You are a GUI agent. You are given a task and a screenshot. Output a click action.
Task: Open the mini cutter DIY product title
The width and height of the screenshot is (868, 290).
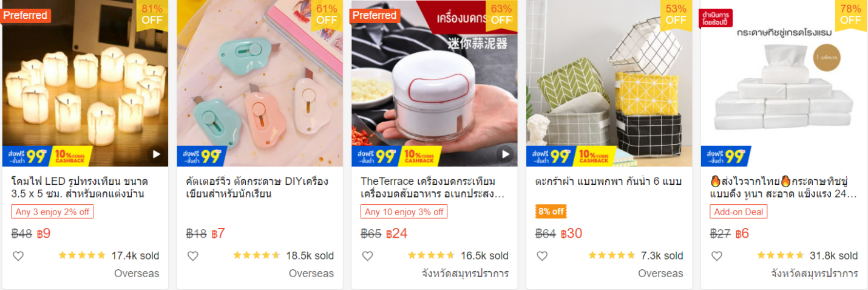click(257, 188)
